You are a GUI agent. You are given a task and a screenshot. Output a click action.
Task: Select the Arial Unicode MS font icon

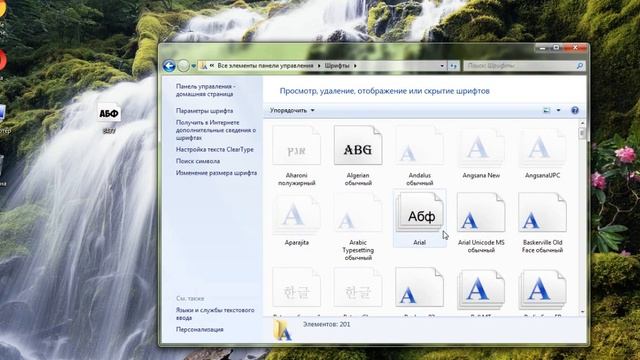pos(481,213)
